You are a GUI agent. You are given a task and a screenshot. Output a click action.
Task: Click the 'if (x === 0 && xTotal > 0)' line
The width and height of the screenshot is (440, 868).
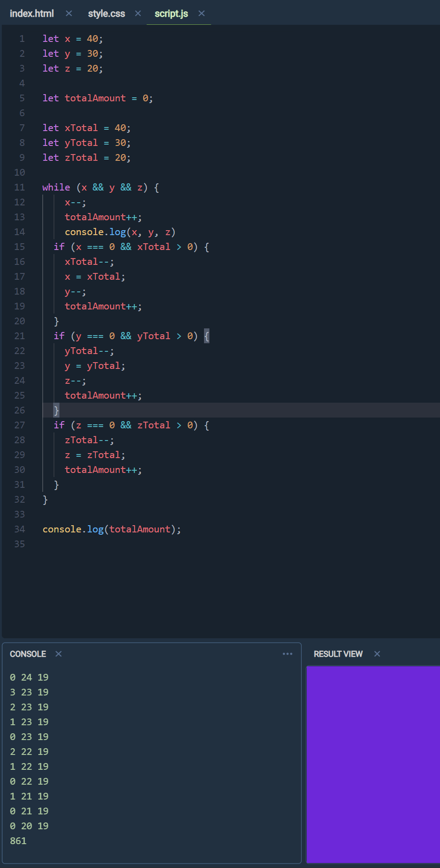pyautogui.click(x=131, y=247)
